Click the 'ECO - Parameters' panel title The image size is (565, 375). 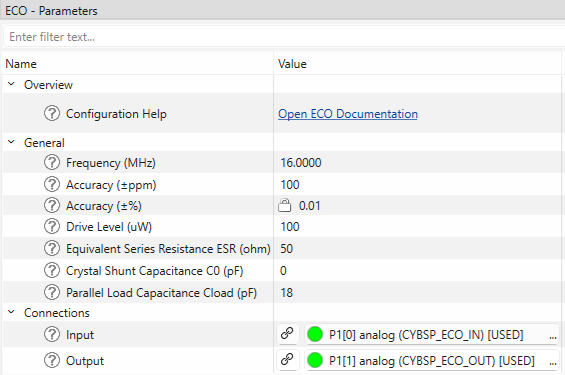(x=51, y=10)
